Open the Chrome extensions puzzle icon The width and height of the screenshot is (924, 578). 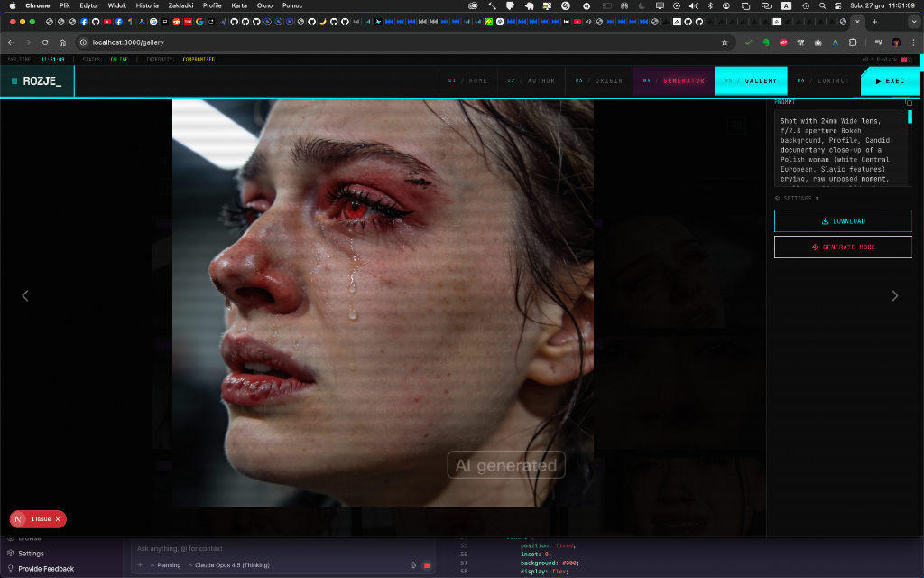pos(853,42)
